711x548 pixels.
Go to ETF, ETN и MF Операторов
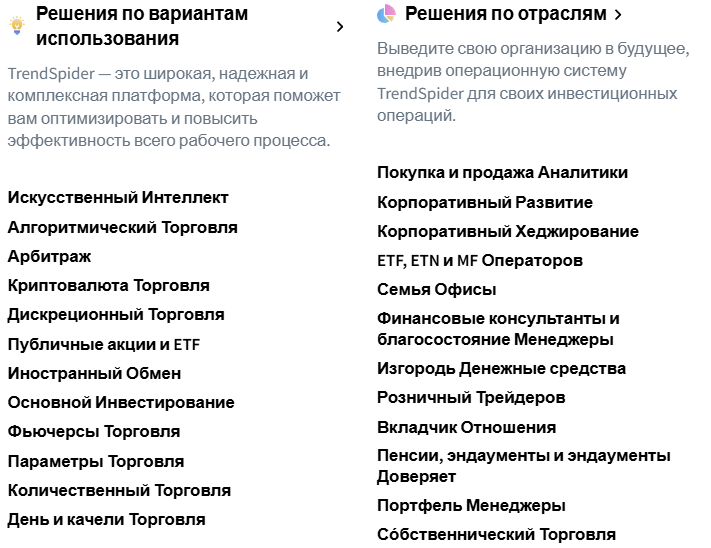point(479,261)
